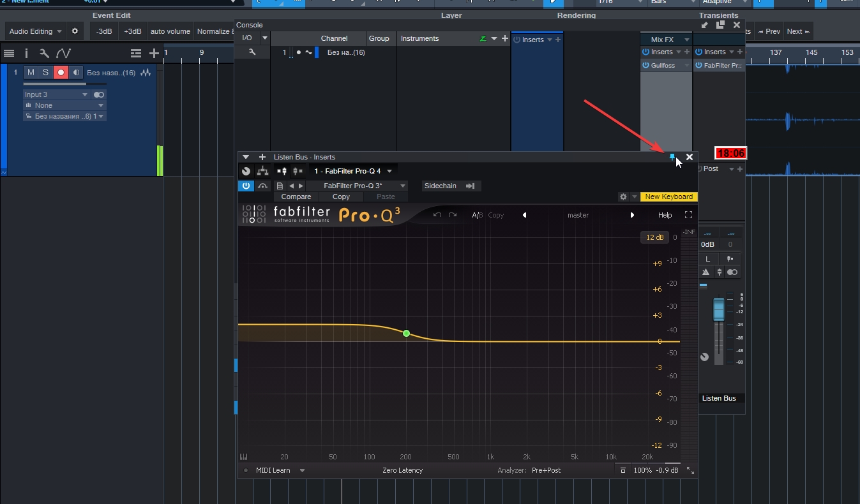Screen dimensions: 860x504
Task: Open automation dial icon in plugin header
Action: tap(246, 171)
